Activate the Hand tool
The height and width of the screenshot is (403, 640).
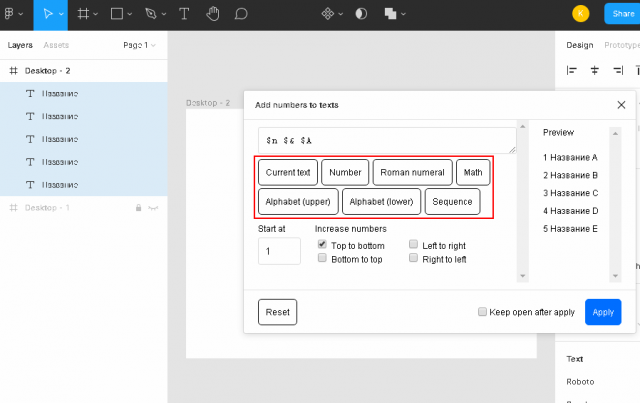click(x=212, y=14)
